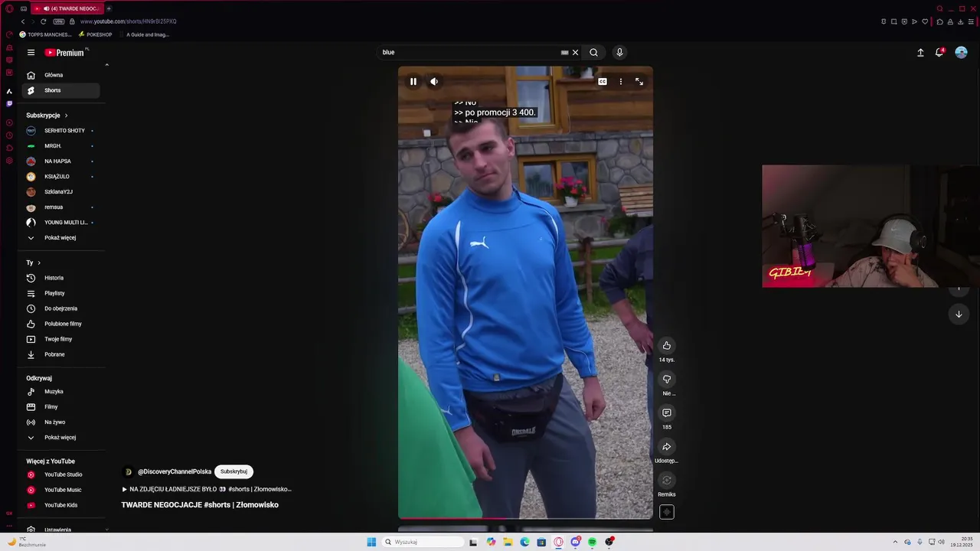Open the on-screen keyboard in search box
The image size is (980, 551).
click(565, 53)
